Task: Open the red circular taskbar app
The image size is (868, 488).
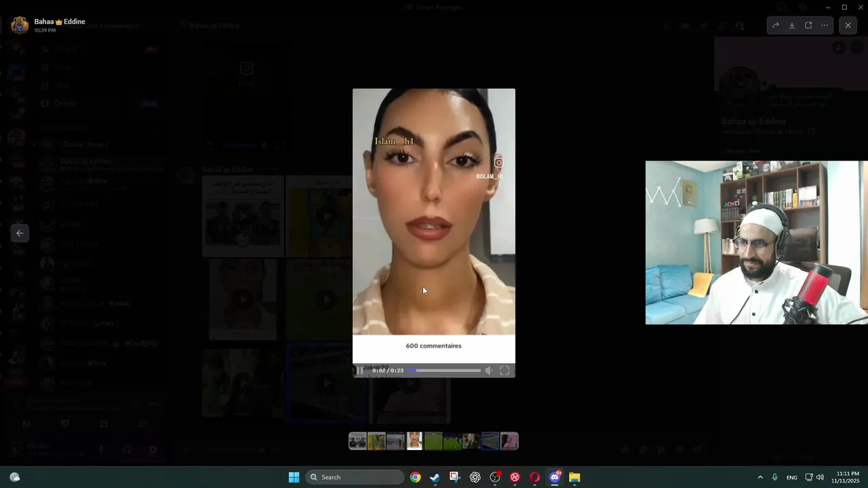Action: point(515,477)
